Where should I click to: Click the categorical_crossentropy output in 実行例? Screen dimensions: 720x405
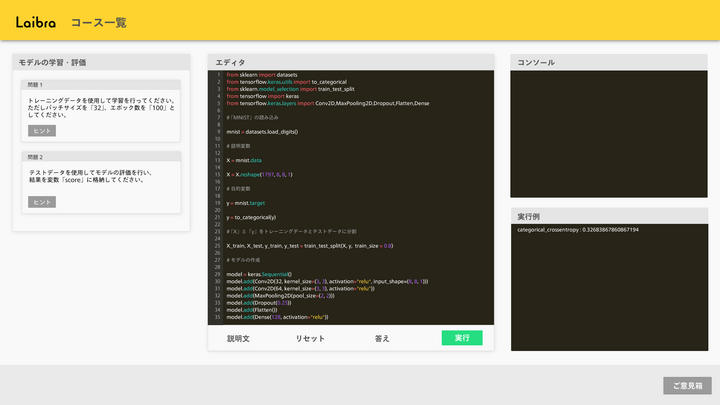tap(578, 230)
